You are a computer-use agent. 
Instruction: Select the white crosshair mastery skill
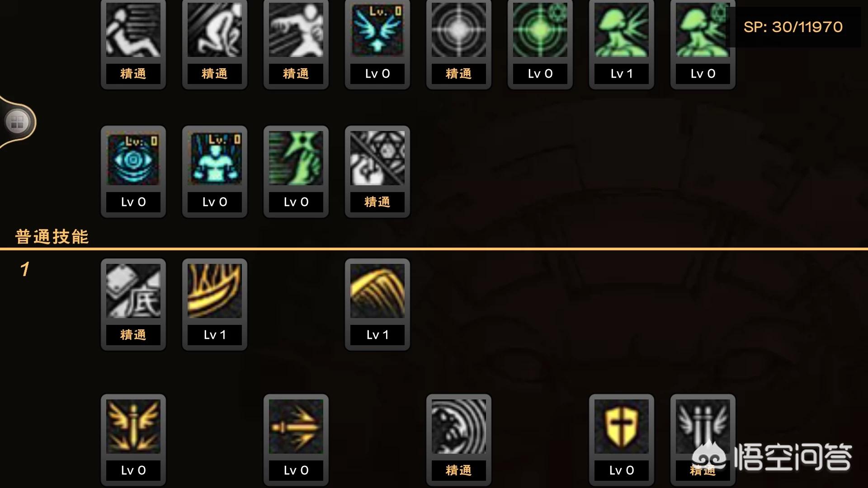click(459, 44)
